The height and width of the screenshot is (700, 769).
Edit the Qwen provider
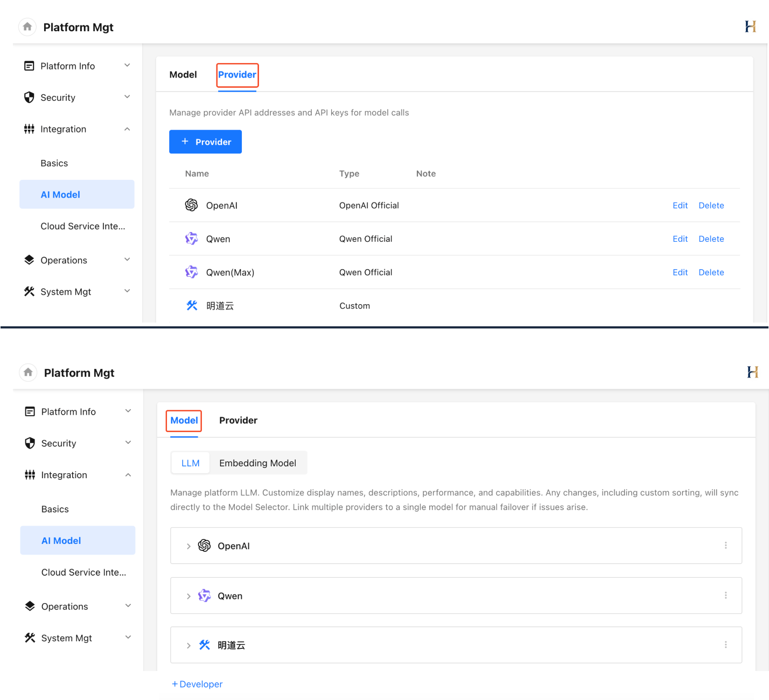pos(680,239)
